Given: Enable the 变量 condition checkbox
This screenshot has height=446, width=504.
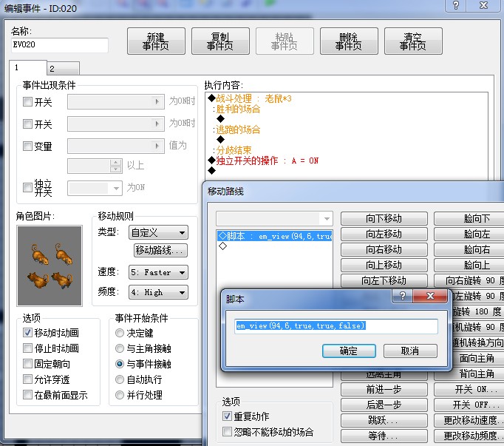Looking at the screenshot, I should tap(27, 146).
